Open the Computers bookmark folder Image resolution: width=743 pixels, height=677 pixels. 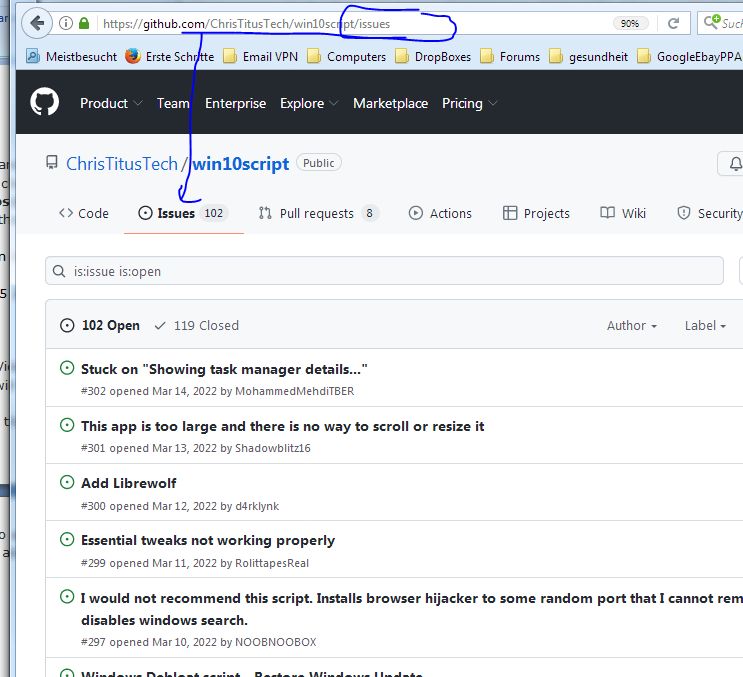click(x=346, y=56)
